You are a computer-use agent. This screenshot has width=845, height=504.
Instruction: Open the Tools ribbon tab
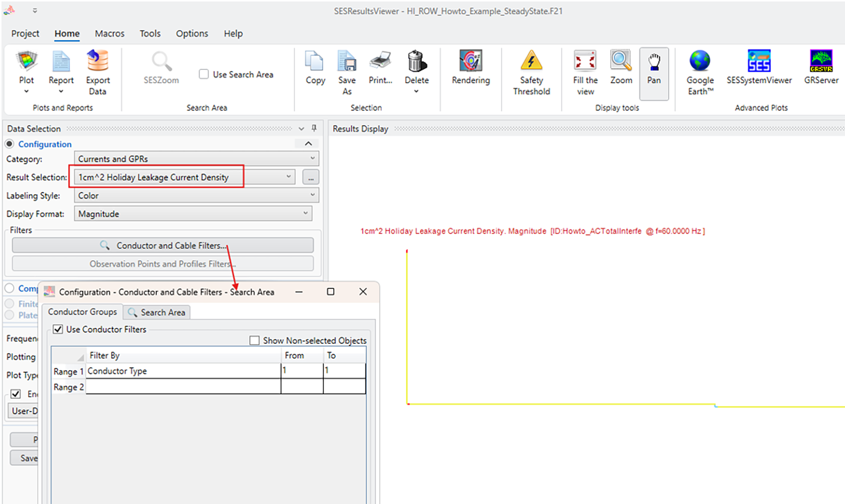(150, 33)
